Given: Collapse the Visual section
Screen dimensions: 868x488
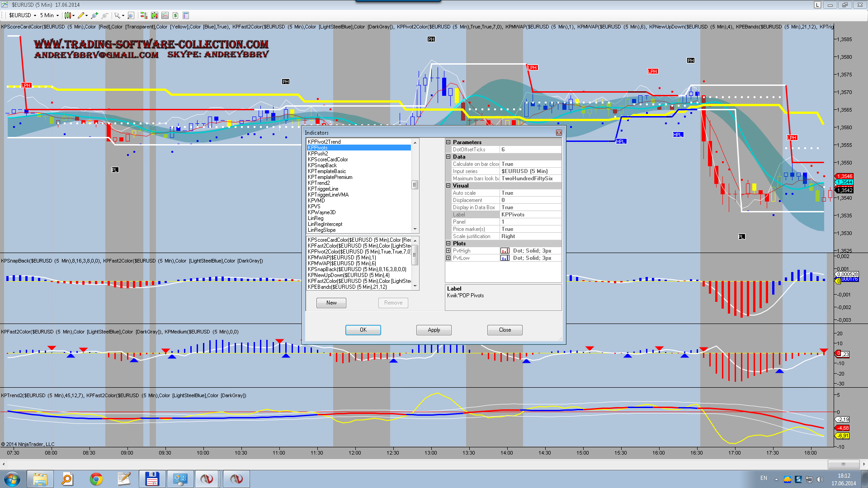Looking at the screenshot, I should [x=448, y=186].
